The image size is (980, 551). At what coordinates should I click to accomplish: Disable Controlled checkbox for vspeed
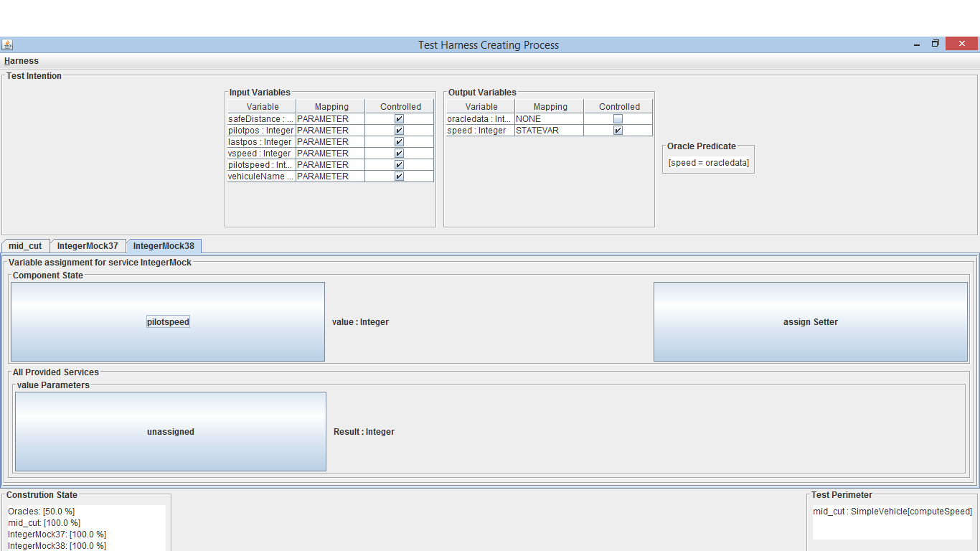pyautogui.click(x=399, y=154)
